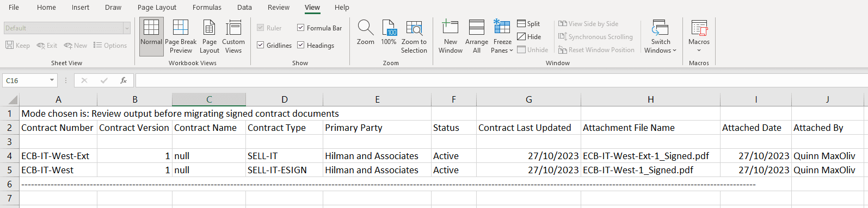This screenshot has width=868, height=208.
Task: Open the Data tab
Action: tap(244, 7)
